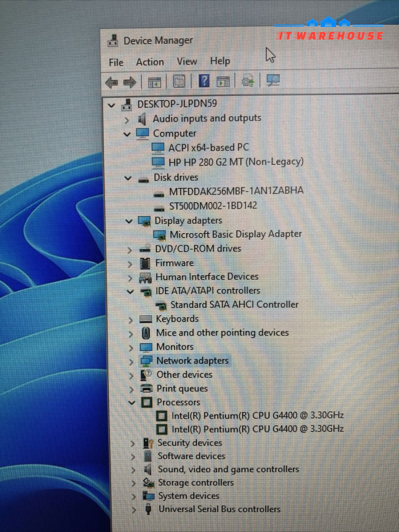This screenshot has width=399, height=532.
Task: Collapse the Computer category
Action: click(x=127, y=135)
